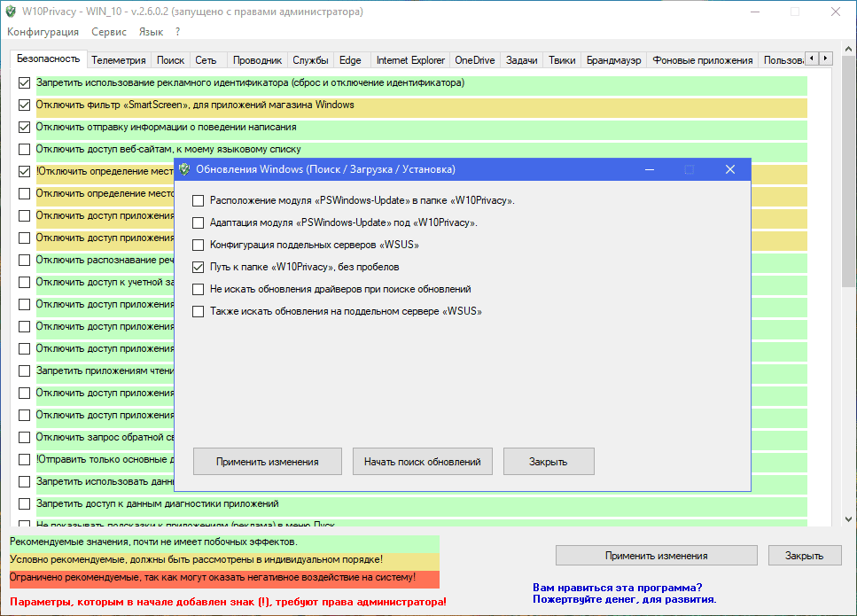
Task: Go to the Задачи tab
Action: pos(522,60)
